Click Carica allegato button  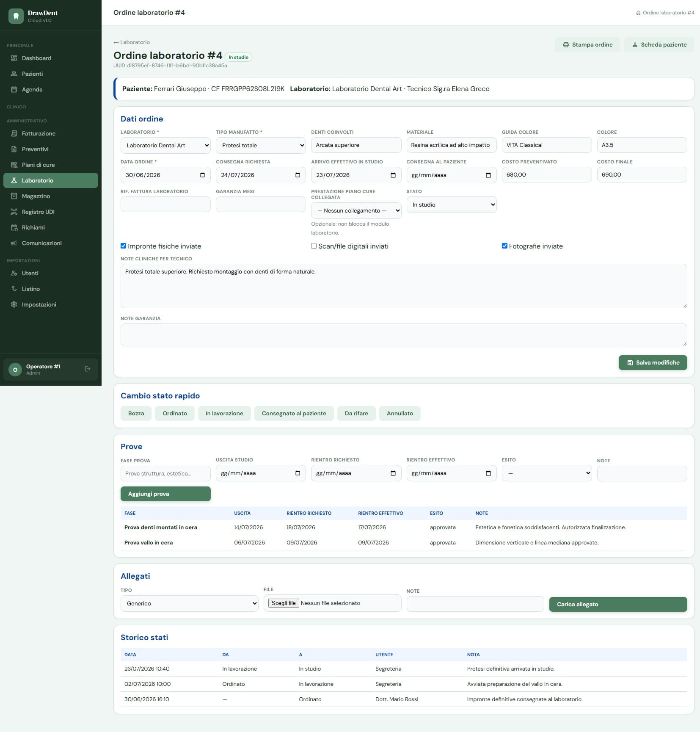click(x=618, y=604)
